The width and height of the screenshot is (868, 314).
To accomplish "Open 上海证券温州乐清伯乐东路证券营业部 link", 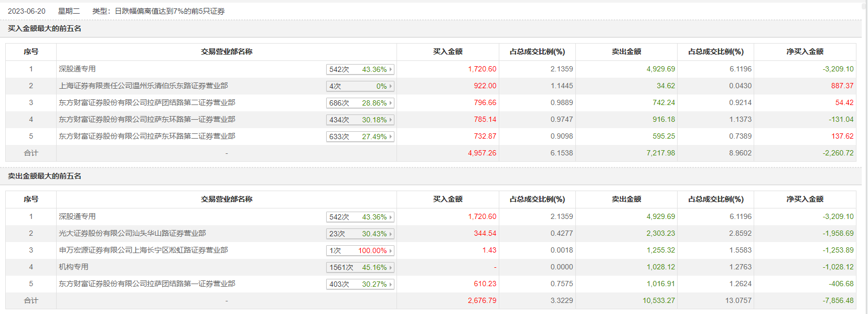I will tap(143, 86).
